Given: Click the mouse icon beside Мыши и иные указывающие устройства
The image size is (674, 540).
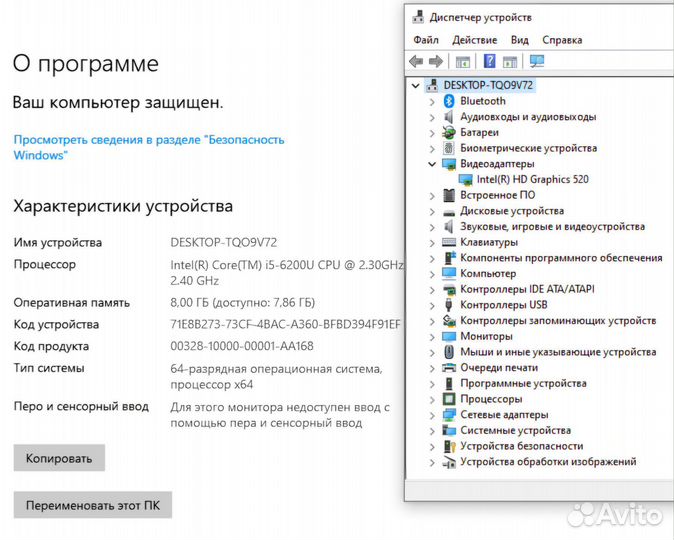Looking at the screenshot, I should (449, 352).
